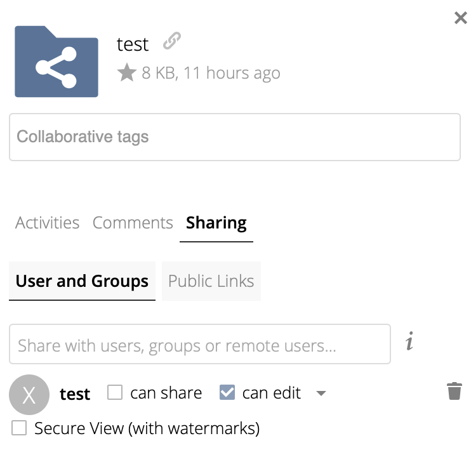
Task: Click the share with users search field
Action: pyautogui.click(x=200, y=345)
